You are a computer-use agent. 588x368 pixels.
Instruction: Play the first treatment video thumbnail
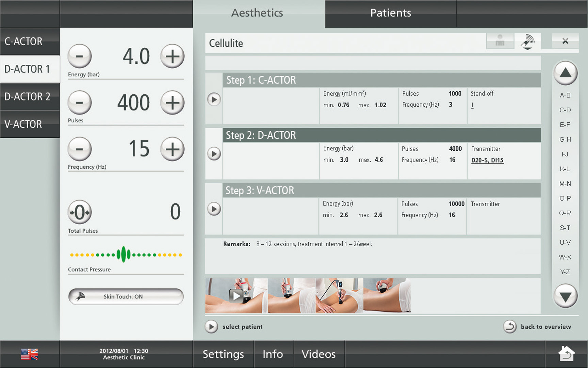click(236, 295)
